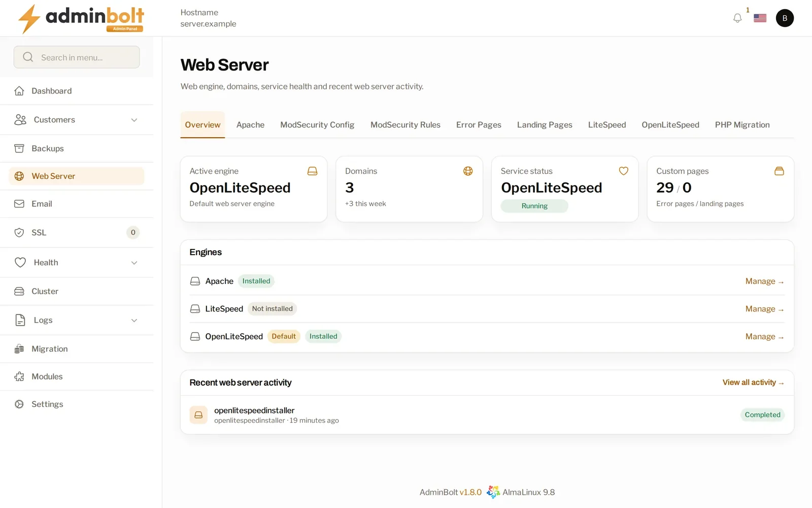812x508 pixels.
Task: Open Backups in sidebar
Action: pos(77,148)
